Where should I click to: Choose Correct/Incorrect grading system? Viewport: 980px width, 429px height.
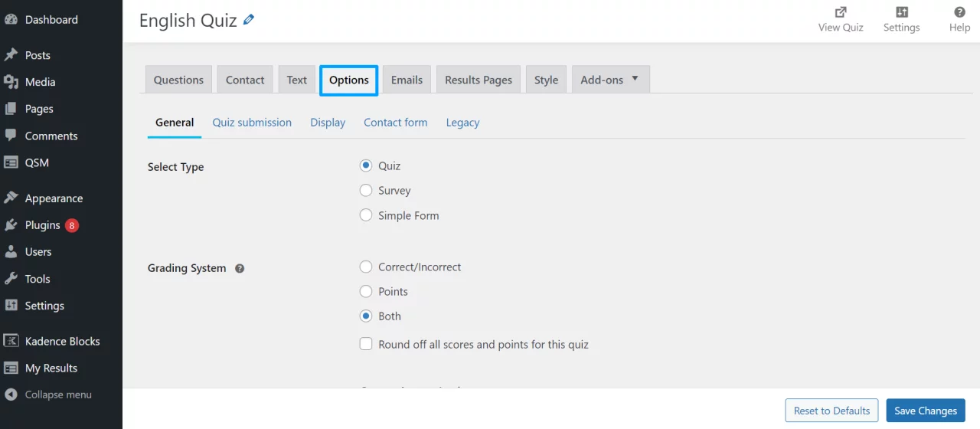(x=366, y=267)
